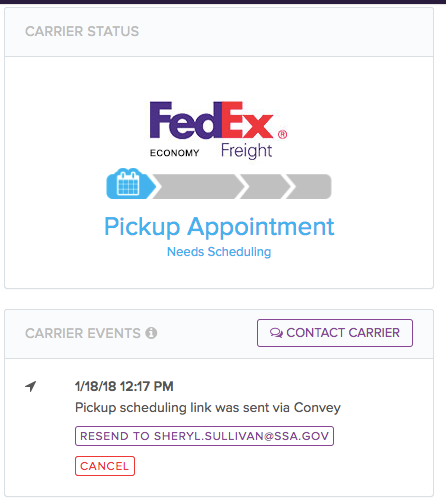446x503 pixels.
Task: Click the Pickup Appointment status heading
Action: point(219,227)
